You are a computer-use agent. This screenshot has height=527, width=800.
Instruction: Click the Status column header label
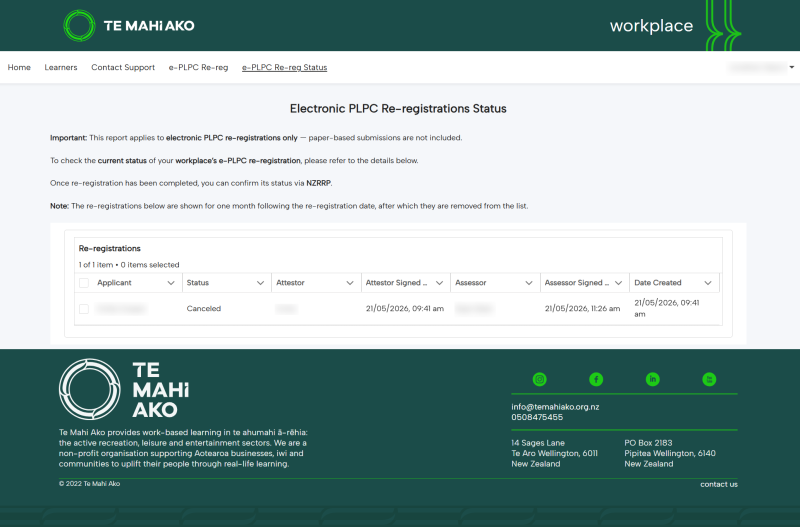click(197, 283)
